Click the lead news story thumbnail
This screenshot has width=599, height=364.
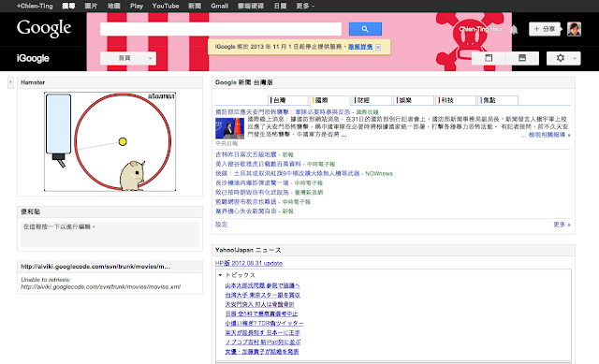tap(229, 128)
